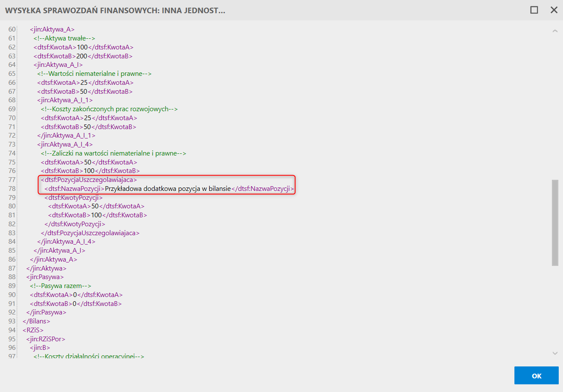Click comment Koszty zakończonych prac rozwojowych
Screen dimensions: 563x392
[x=109, y=109]
